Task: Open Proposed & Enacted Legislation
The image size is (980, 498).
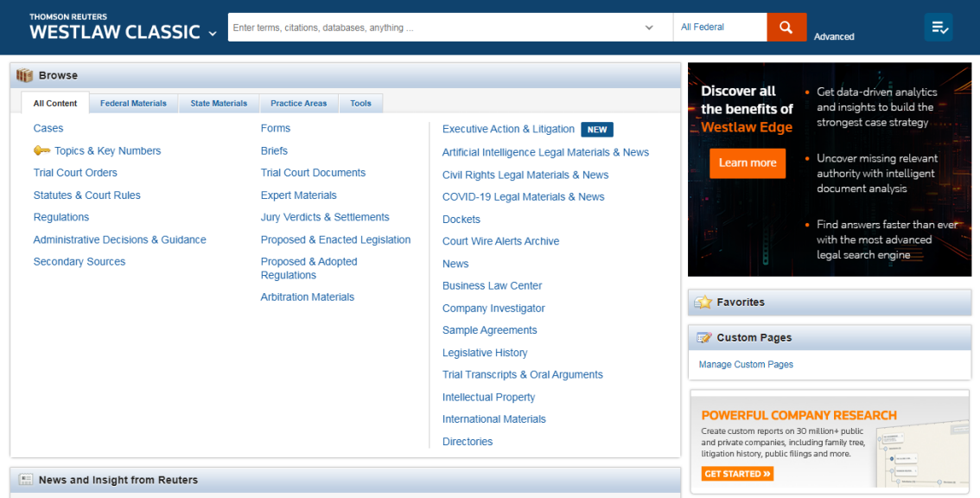Action: click(335, 239)
